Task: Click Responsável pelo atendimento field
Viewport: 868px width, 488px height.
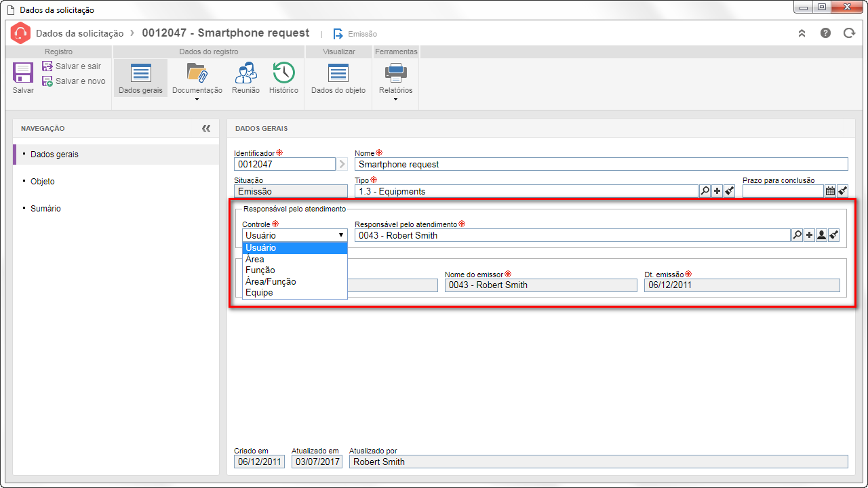Action: pyautogui.click(x=572, y=235)
